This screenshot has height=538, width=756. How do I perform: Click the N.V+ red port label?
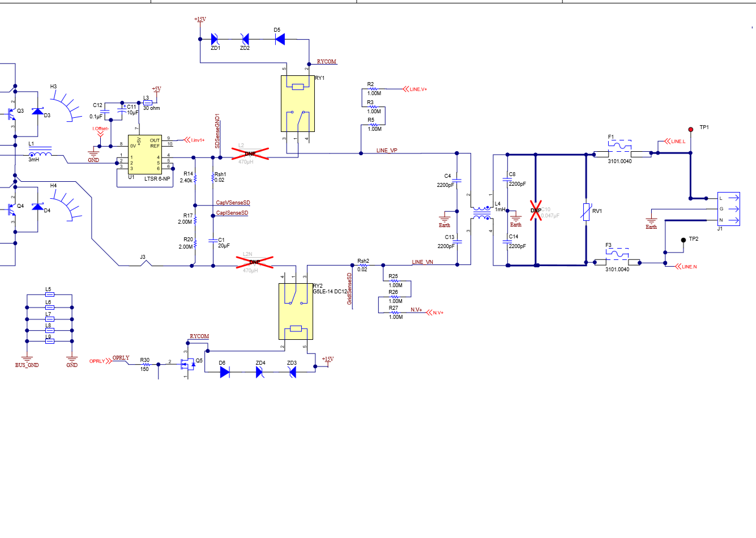pos(435,313)
